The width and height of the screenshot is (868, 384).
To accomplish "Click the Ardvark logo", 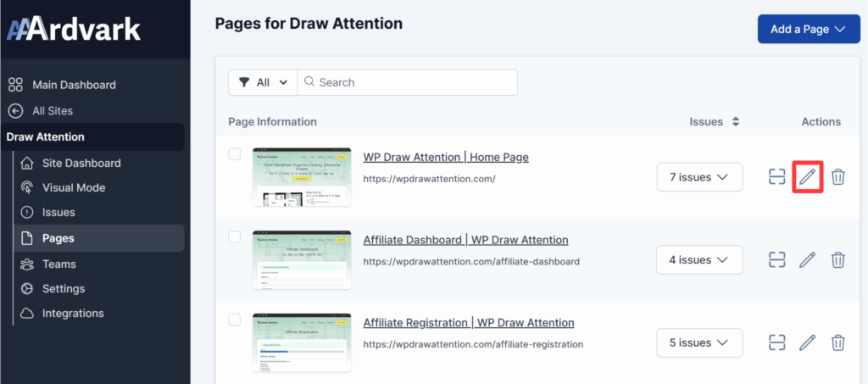I will 73,29.
